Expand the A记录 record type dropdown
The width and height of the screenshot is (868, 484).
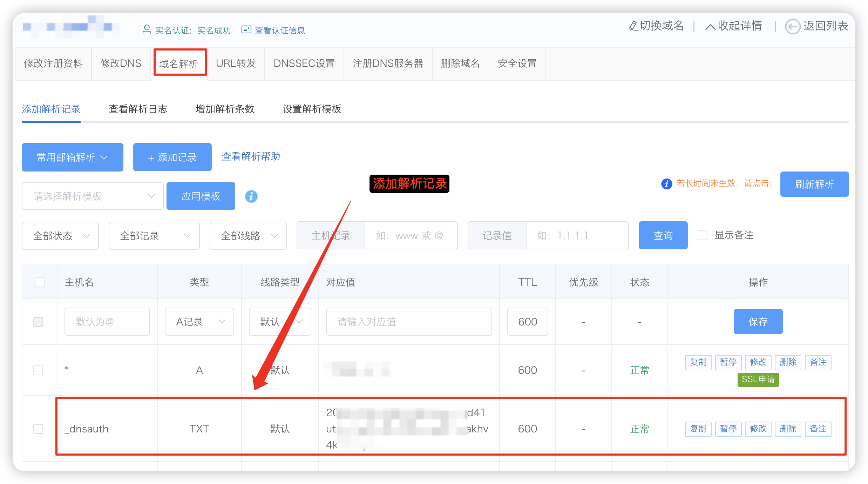pos(199,322)
